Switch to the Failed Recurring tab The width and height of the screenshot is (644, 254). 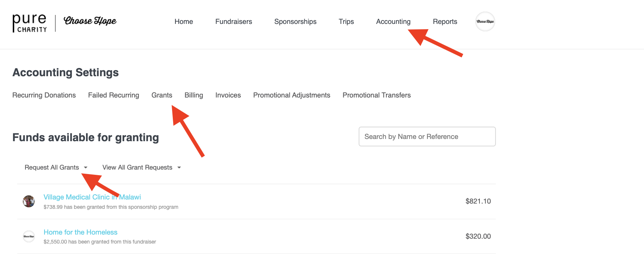coord(113,95)
